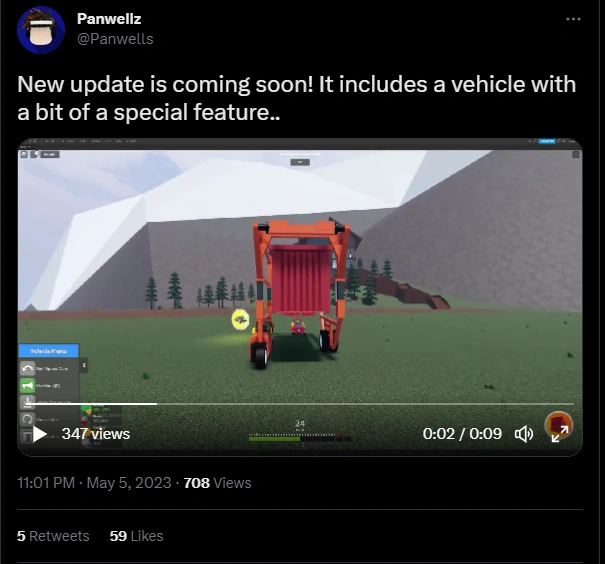View the 5 Retweets list
605x564 pixels.
point(53,536)
